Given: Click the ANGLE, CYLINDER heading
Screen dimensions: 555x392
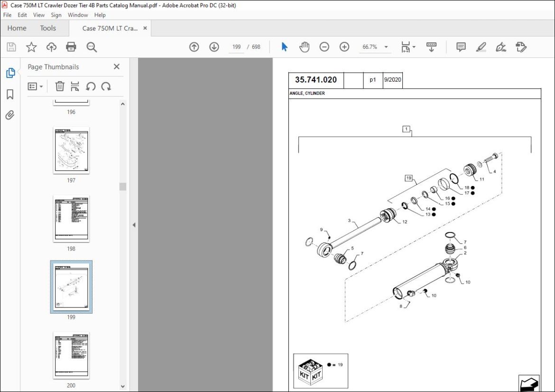Looking at the screenshot, I should click(307, 93).
